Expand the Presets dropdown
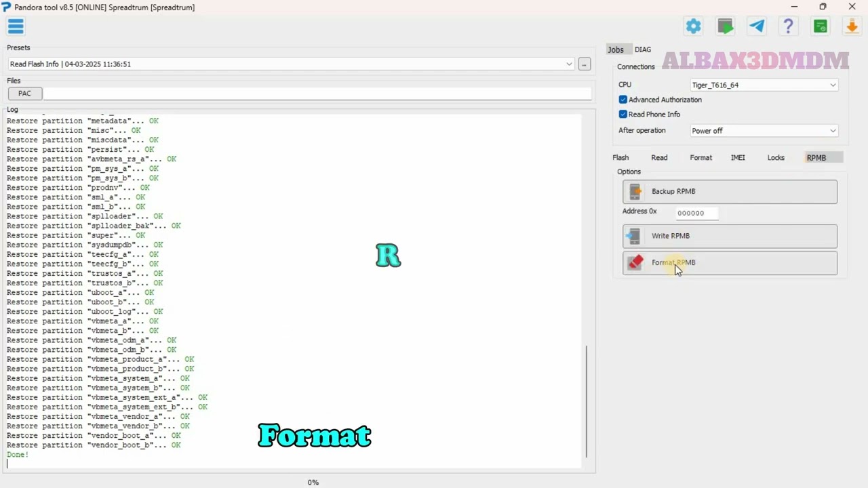This screenshot has height=488, width=868. 569,64
